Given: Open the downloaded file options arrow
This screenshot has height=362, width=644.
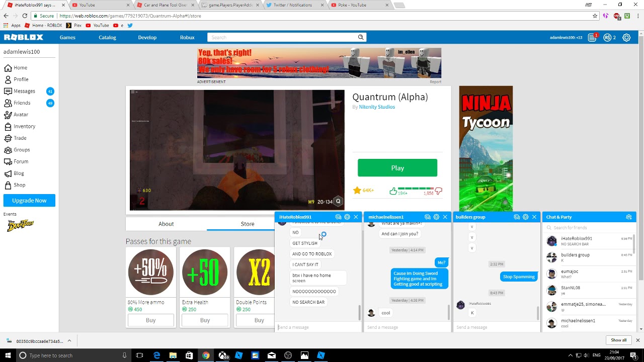Looking at the screenshot, I should point(69,341).
